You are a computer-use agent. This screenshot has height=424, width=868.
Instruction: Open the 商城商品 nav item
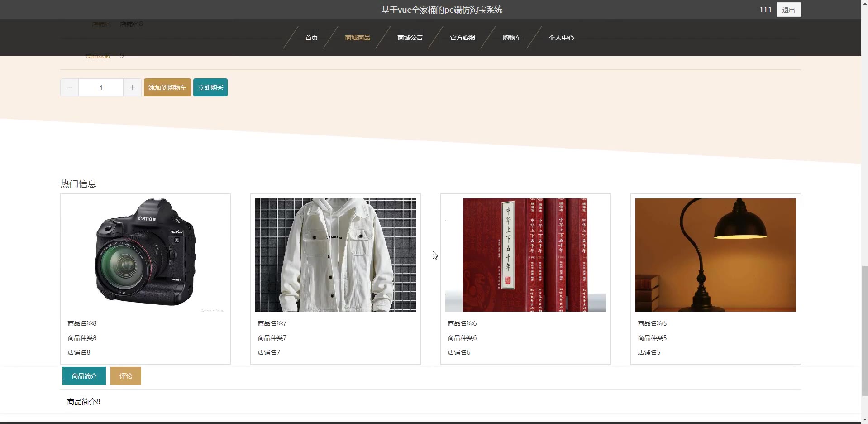(358, 38)
